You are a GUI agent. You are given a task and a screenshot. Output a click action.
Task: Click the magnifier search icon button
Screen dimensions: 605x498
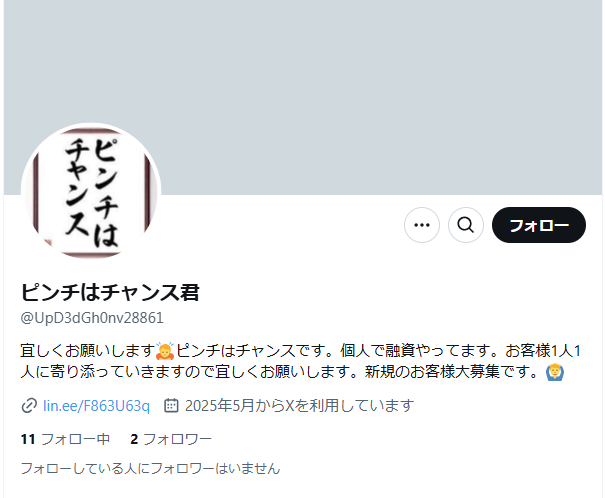466,225
